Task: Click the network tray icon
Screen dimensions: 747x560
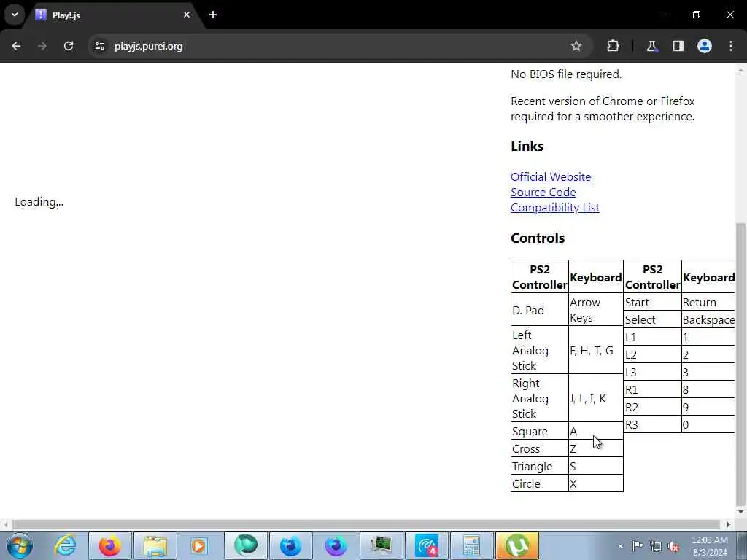Action: [656, 546]
